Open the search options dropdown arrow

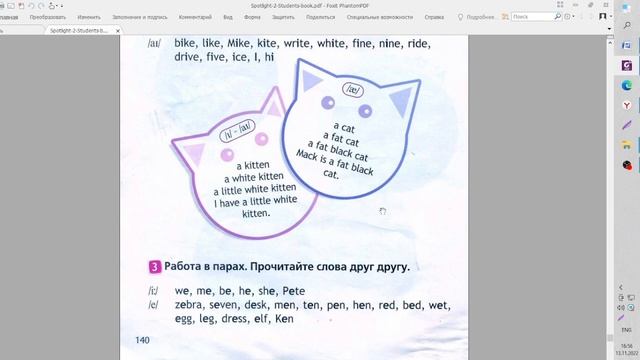click(573, 17)
